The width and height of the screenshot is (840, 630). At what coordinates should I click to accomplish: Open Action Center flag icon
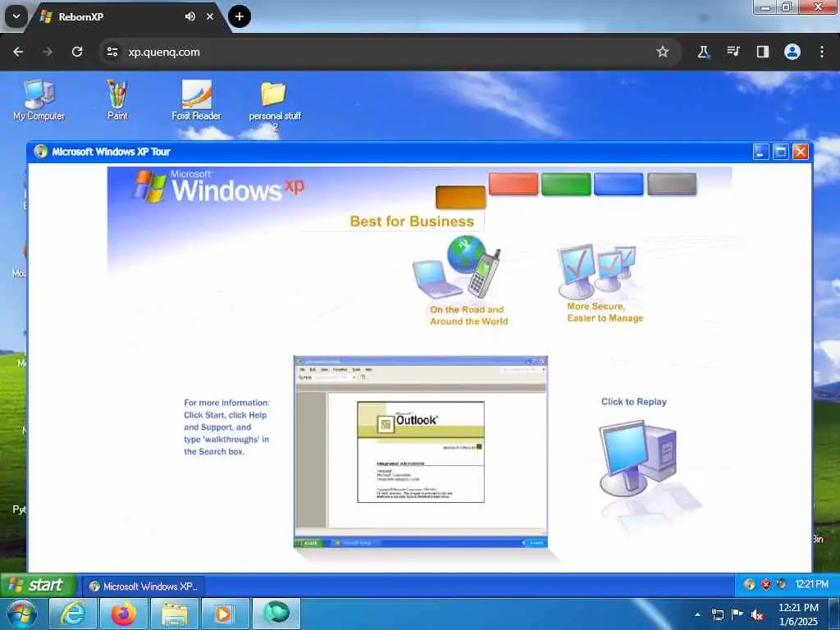tap(737, 614)
